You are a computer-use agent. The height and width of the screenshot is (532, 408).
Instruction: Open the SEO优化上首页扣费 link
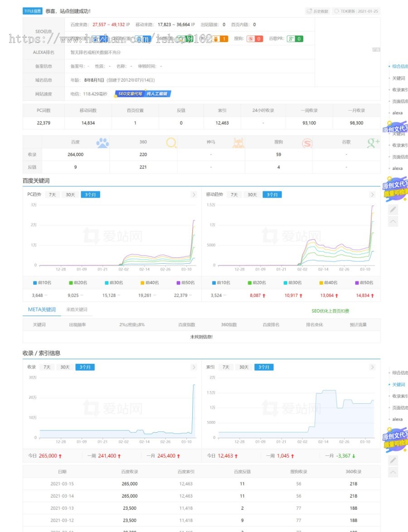click(330, 311)
